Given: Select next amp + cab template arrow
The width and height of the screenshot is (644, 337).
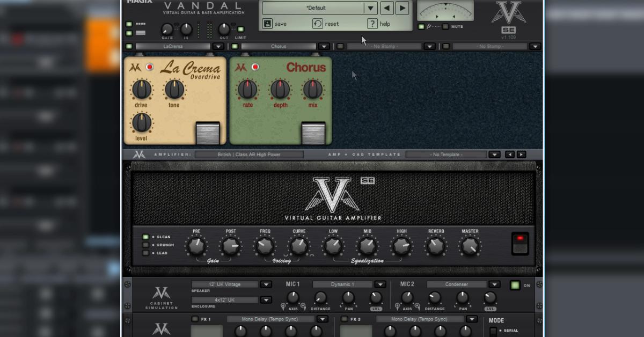Looking at the screenshot, I should pyautogui.click(x=521, y=155).
